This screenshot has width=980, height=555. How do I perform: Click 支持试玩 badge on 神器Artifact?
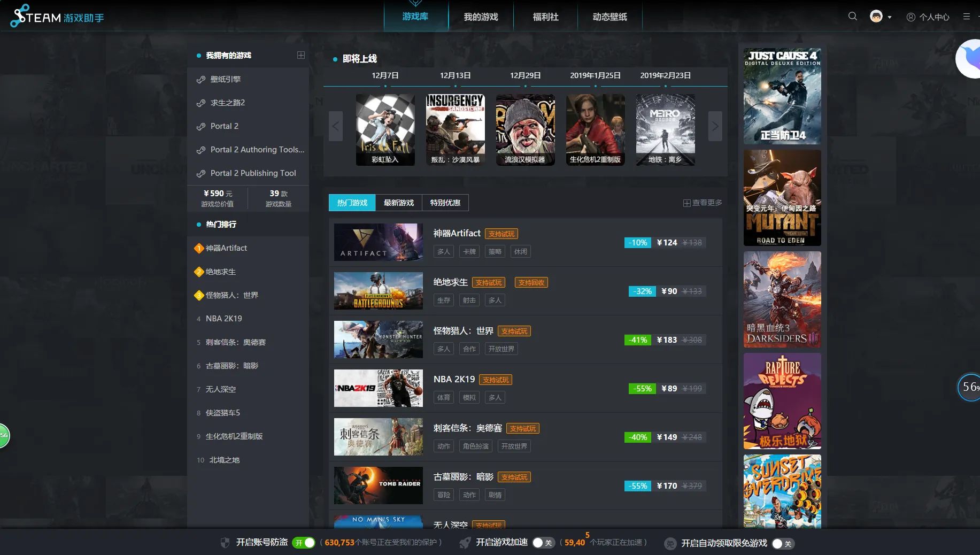pos(501,234)
